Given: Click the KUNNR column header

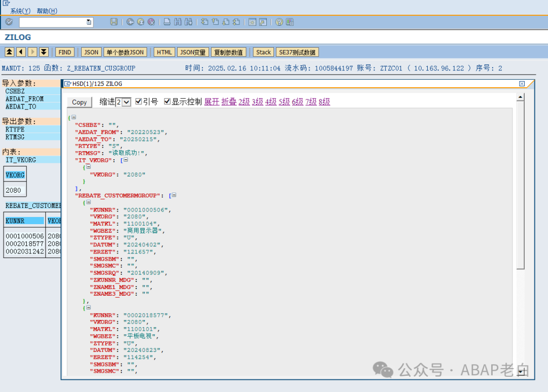Looking at the screenshot, I should (x=24, y=221).
